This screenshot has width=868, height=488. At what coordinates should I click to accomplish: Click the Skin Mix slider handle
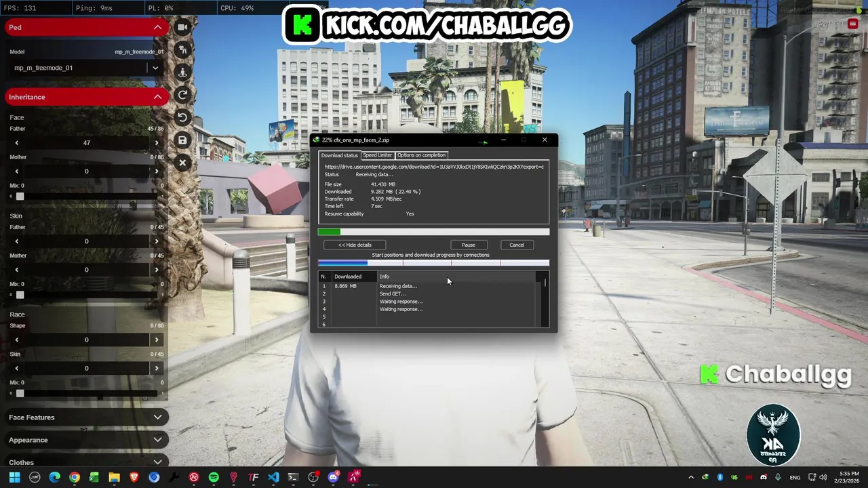coord(20,295)
